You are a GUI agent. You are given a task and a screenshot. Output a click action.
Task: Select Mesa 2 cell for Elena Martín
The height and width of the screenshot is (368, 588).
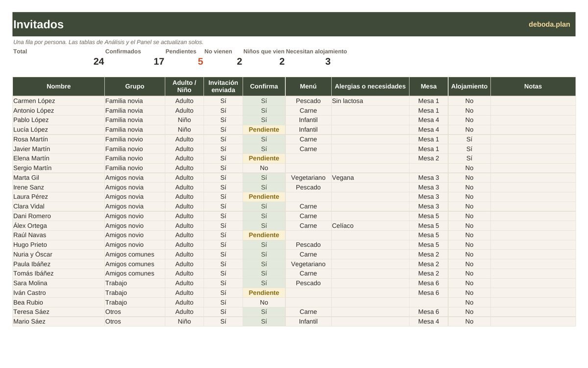(429, 158)
